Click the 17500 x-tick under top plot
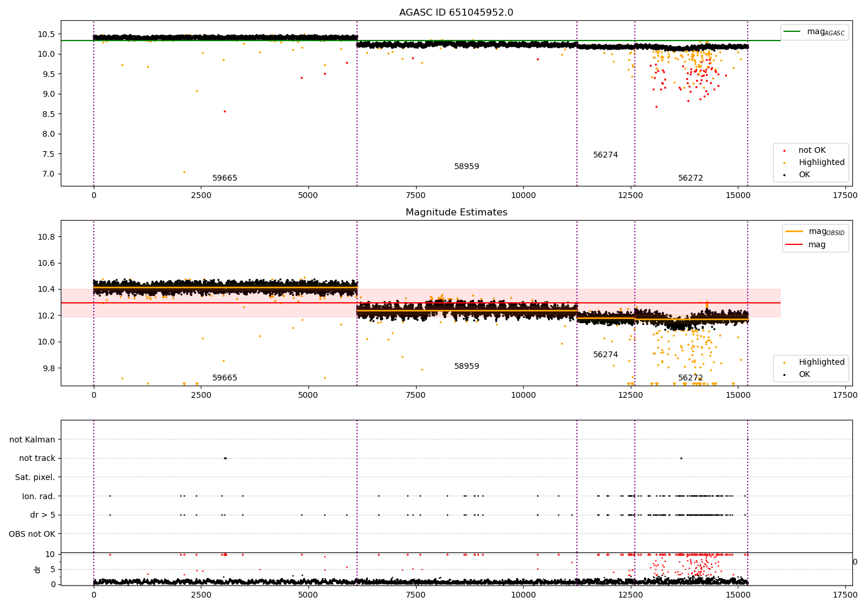Image resolution: width=868 pixels, height=608 pixels. coord(845,196)
